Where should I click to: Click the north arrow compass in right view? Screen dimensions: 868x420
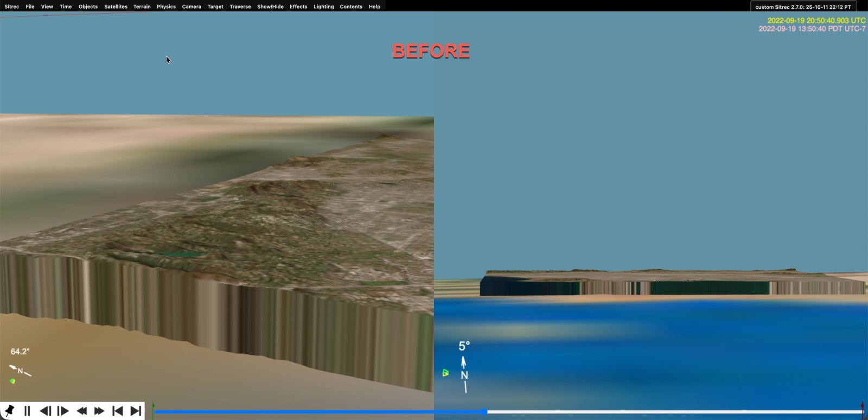click(x=464, y=374)
